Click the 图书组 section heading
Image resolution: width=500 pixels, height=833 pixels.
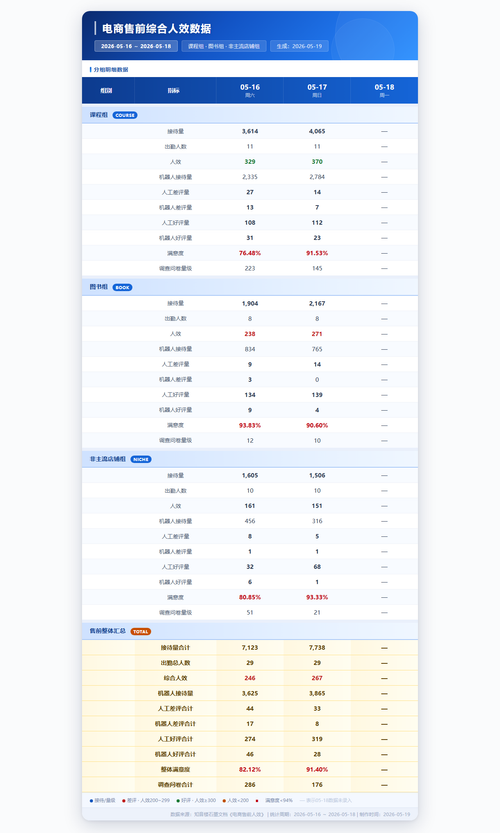tap(99, 287)
